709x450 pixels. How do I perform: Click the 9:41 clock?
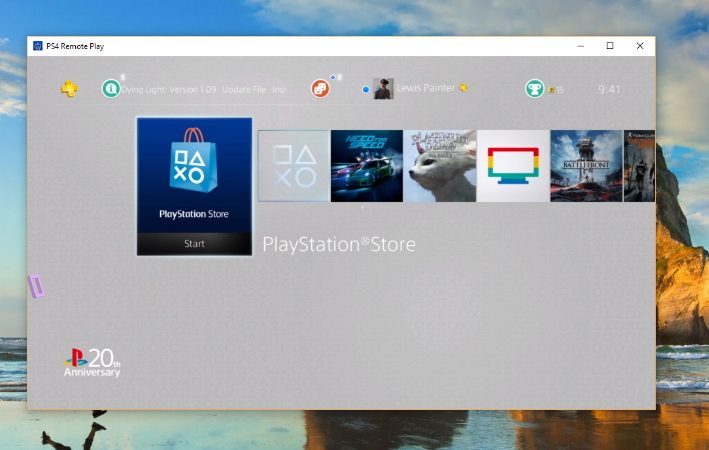(x=609, y=89)
